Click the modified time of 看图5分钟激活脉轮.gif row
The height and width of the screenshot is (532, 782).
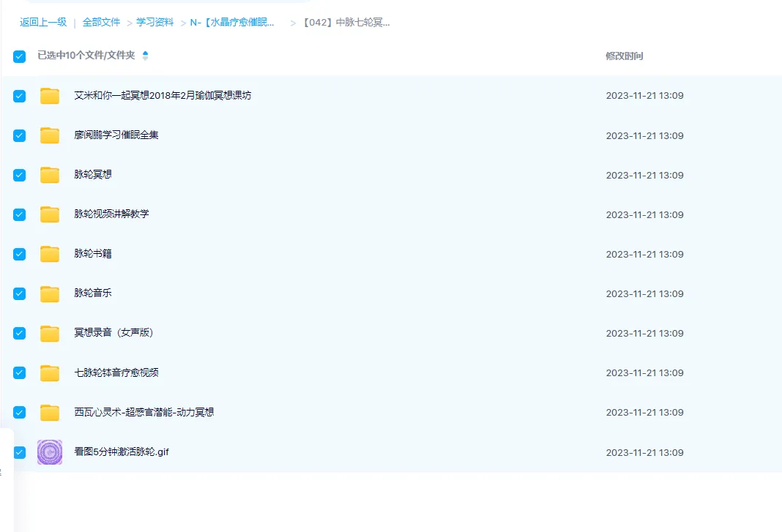coord(644,452)
